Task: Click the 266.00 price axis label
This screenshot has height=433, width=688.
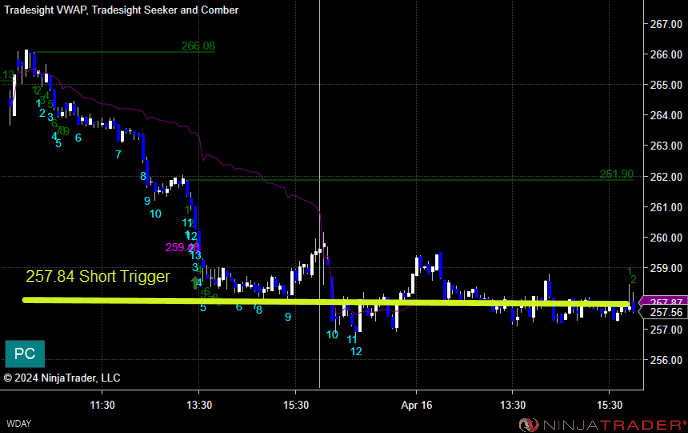Action: (666, 54)
